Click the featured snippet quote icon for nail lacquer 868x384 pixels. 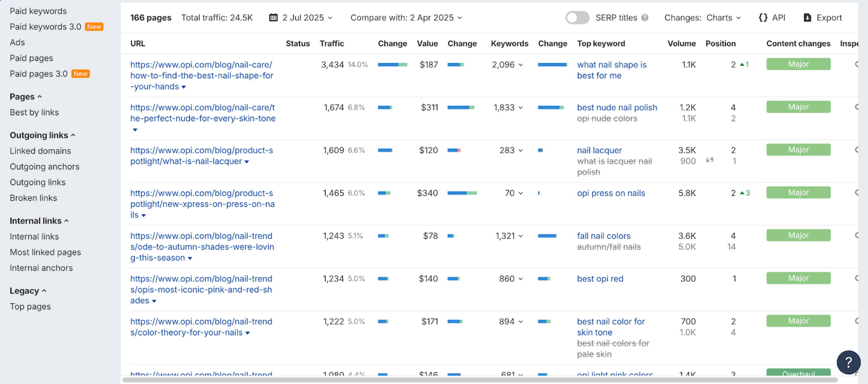pyautogui.click(x=710, y=160)
